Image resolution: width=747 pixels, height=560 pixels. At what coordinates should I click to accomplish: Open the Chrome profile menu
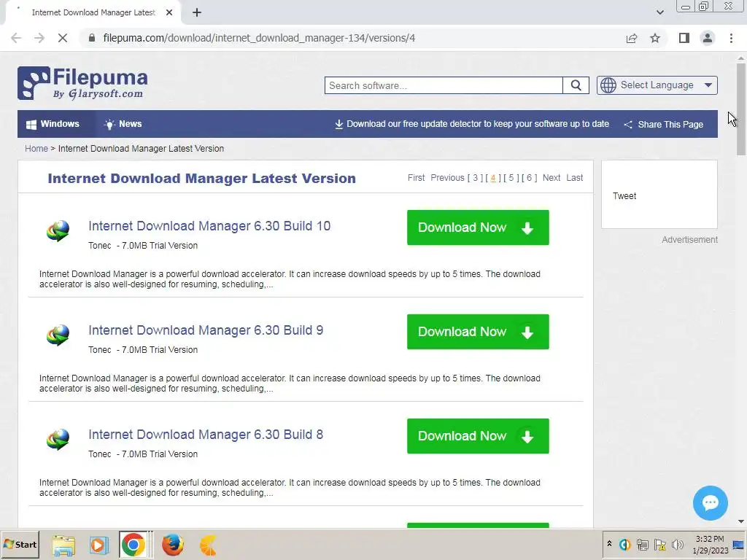[708, 38]
